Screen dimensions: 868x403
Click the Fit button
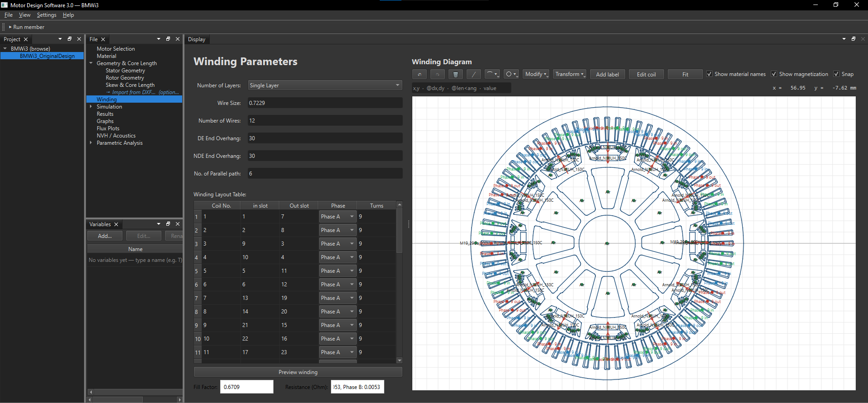coord(685,74)
